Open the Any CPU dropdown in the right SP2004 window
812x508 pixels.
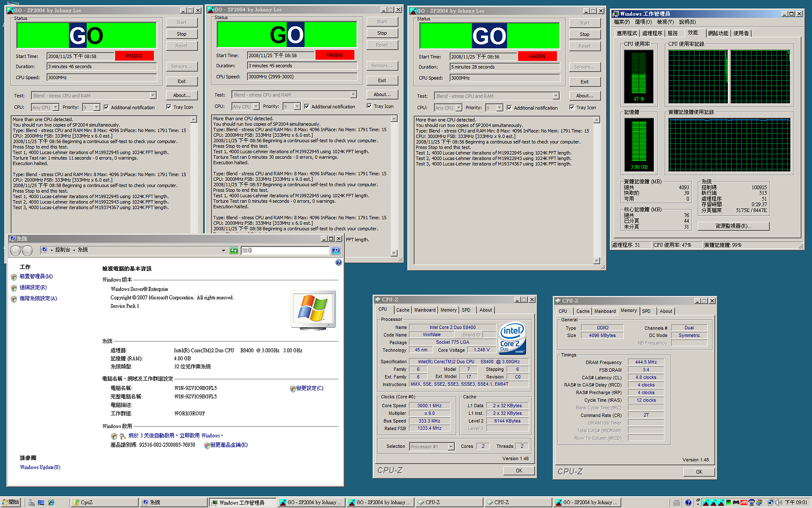pyautogui.click(x=459, y=108)
